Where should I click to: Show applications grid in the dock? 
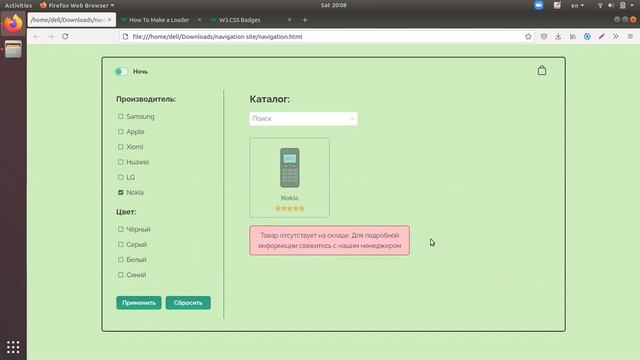[x=13, y=347]
